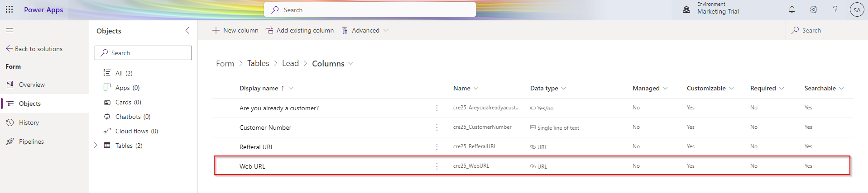Click Marketing Trial environment name
This screenshot has height=193, width=868.
point(718,12)
